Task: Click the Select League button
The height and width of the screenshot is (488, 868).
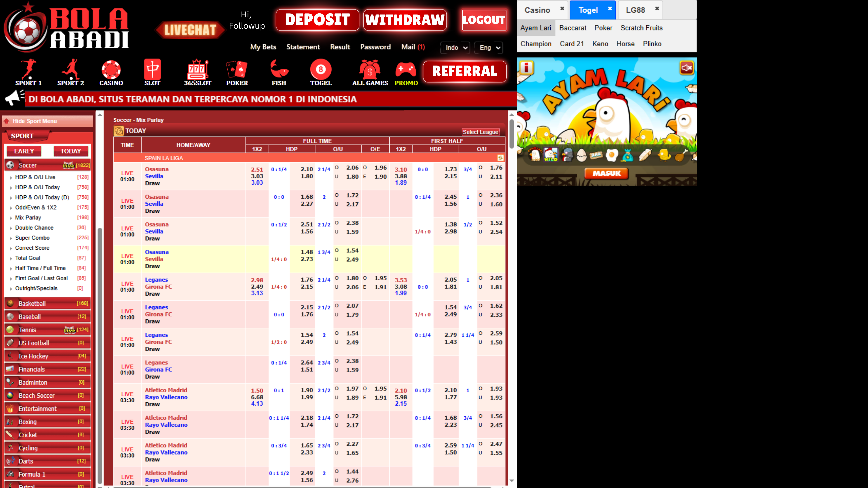Action: click(480, 132)
